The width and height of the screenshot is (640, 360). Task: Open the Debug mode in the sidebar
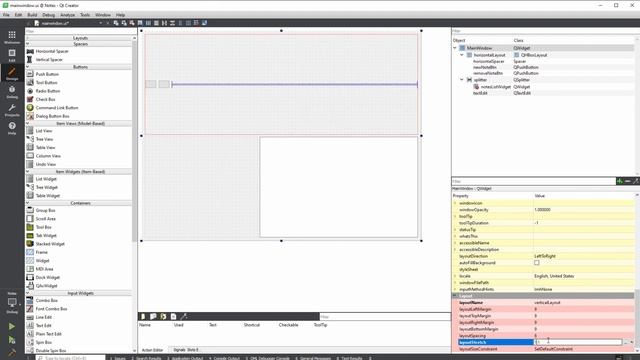(x=12, y=92)
